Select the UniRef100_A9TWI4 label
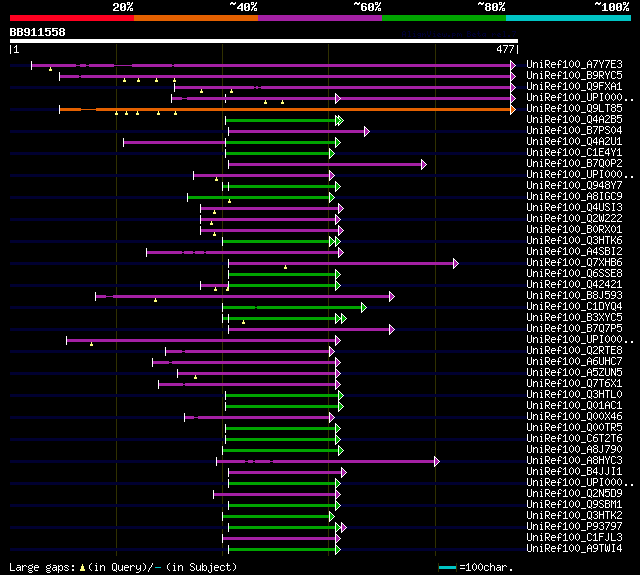Screen dimensions: 640x575 tap(574, 549)
